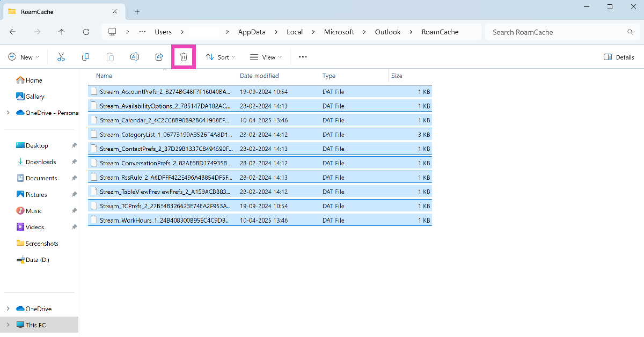This screenshot has width=644, height=337.
Task: Click the Cut scissors icon
Action: tap(61, 57)
